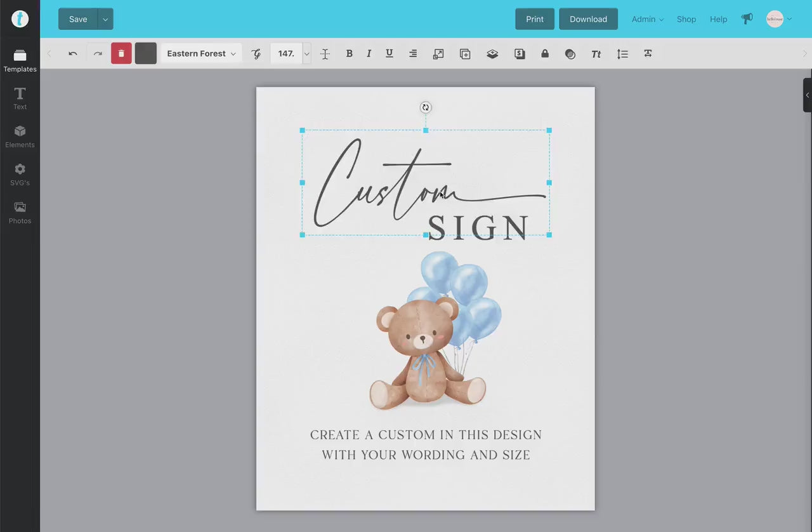812x532 pixels.
Task: Open the text alignment option
Action: click(x=413, y=54)
